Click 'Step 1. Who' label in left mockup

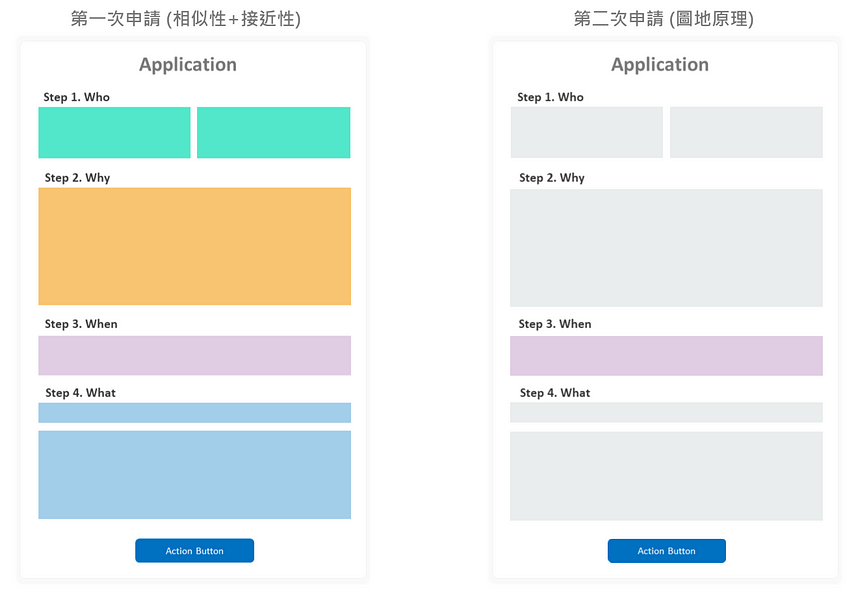(x=77, y=97)
